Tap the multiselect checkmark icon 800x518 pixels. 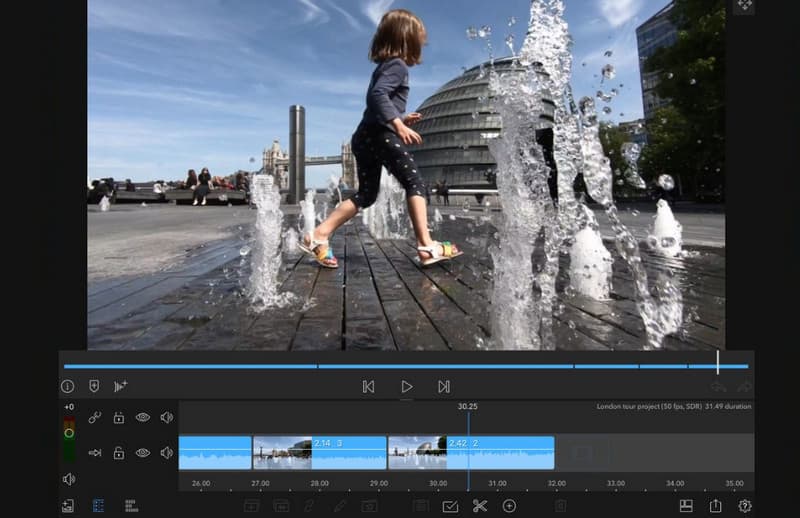click(450, 506)
